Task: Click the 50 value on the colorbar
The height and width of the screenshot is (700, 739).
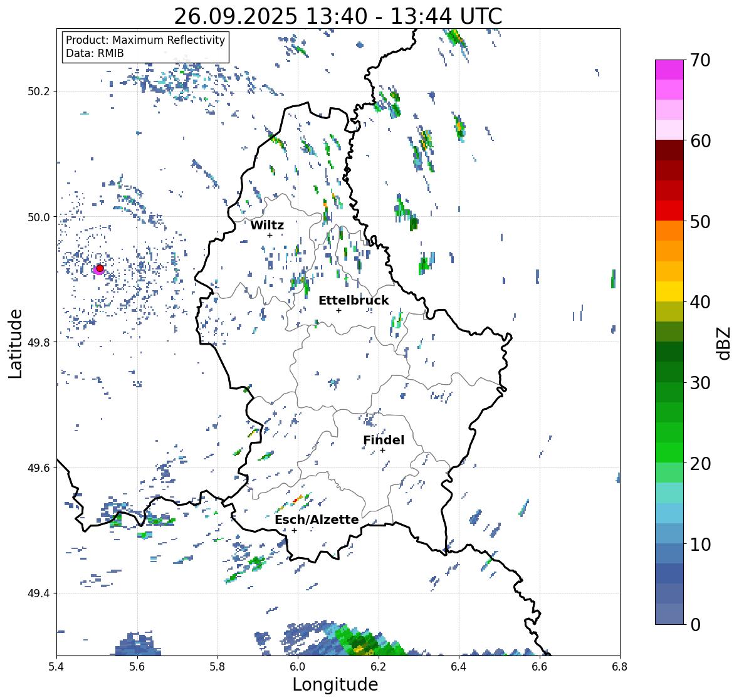Action: click(x=700, y=221)
